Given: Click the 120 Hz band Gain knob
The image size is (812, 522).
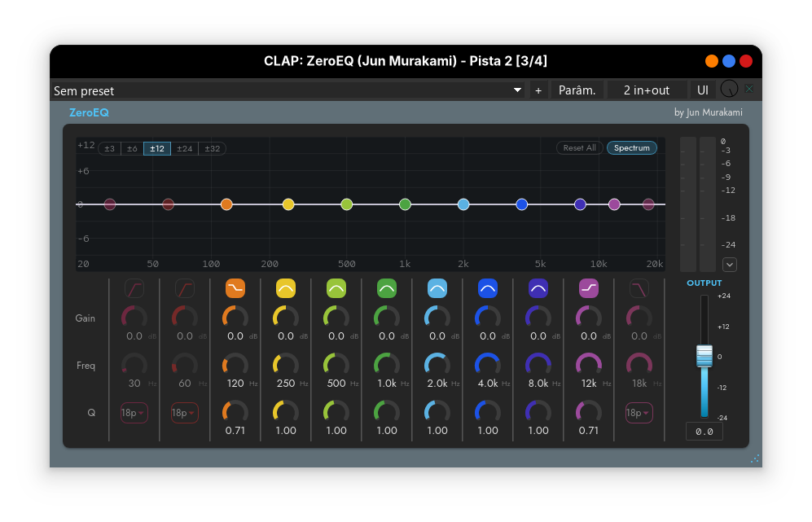Looking at the screenshot, I should [235, 318].
